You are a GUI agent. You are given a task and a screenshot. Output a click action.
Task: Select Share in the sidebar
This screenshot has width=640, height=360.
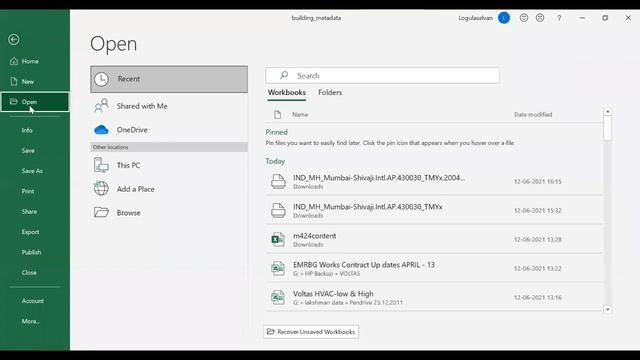coord(29,211)
